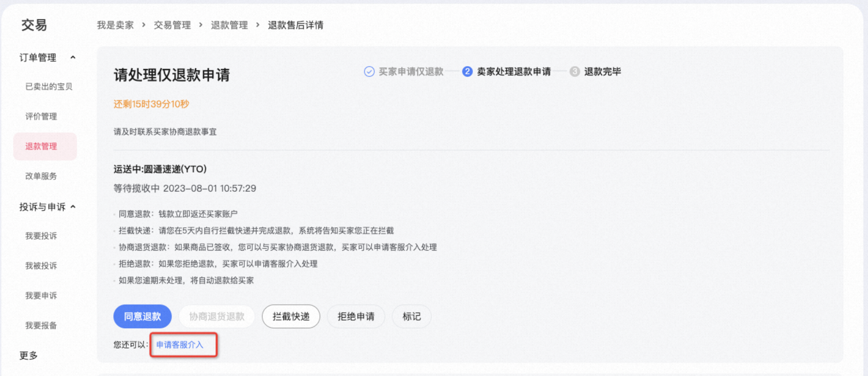Open the 申请客服介入 link
The image size is (868, 376).
(180, 345)
